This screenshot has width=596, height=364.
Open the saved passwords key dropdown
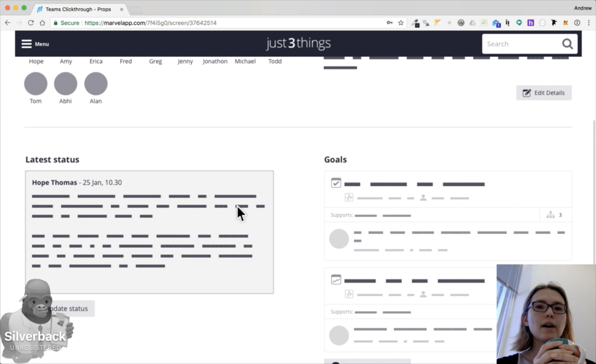click(x=389, y=22)
